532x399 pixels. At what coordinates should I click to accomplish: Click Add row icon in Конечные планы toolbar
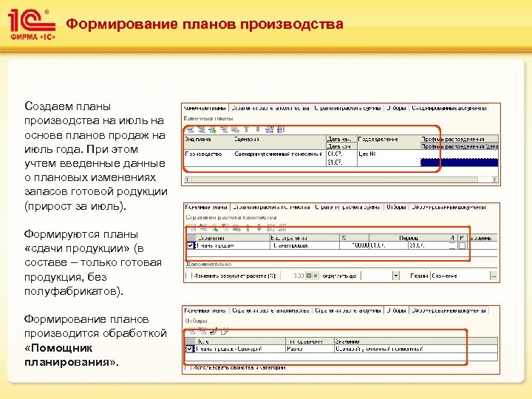click(x=191, y=129)
